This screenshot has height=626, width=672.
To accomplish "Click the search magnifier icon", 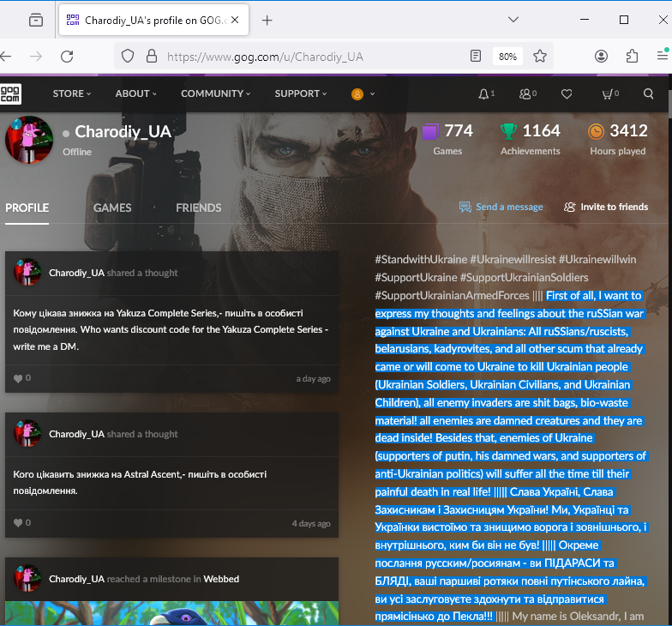I will (648, 94).
